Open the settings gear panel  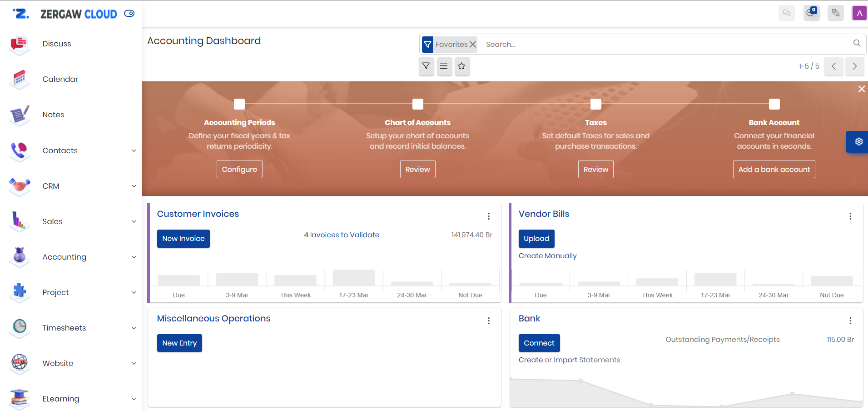coord(858,142)
